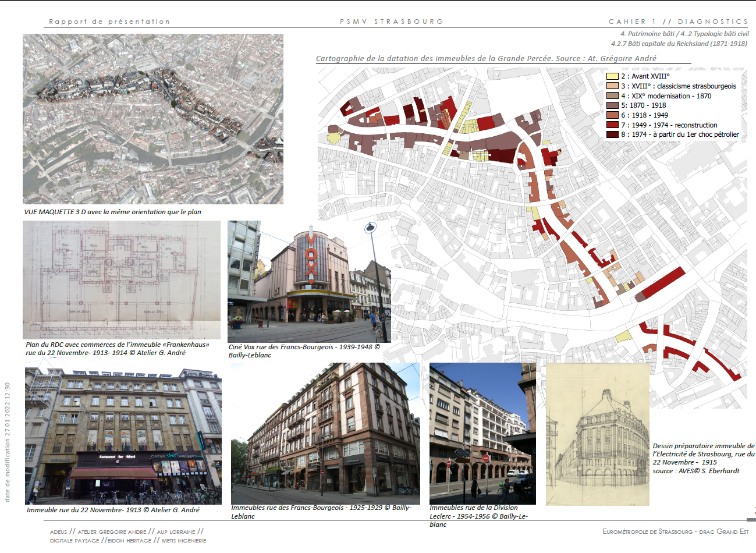756x553 pixels.
Task: Select the 'CAHIER 1 // DIAGNOSTICS' header text
Action: [678, 22]
